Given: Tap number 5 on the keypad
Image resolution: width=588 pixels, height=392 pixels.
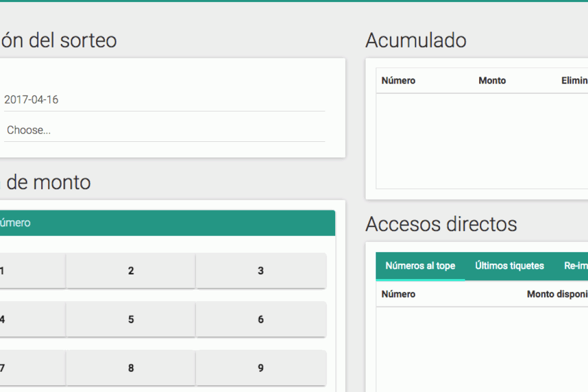Looking at the screenshot, I should [131, 319].
